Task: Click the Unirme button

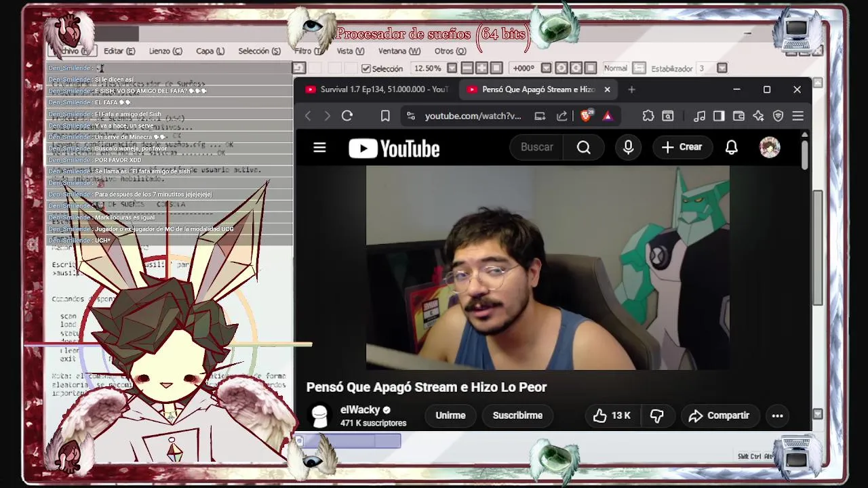Action: 450,415
